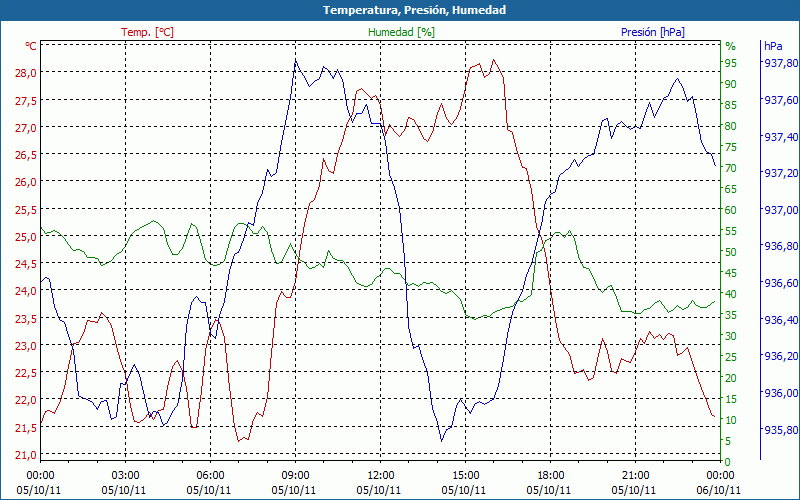This screenshot has width=800, height=500.
Task: Click pressure axis value '937,60'
Action: pos(780,100)
